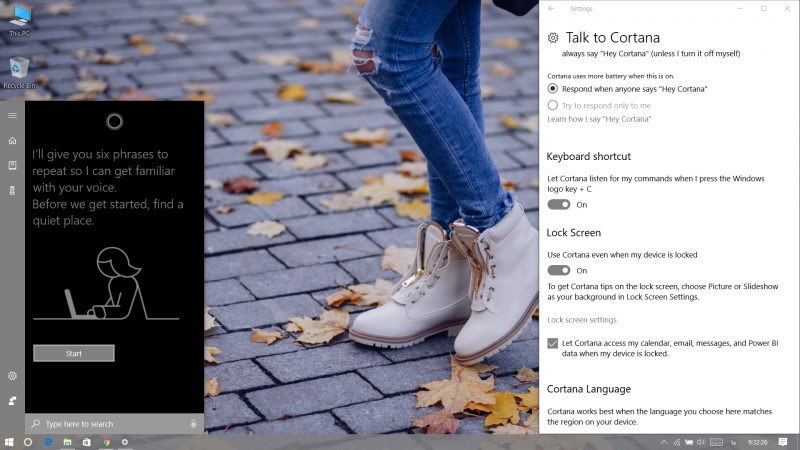800x450 pixels.
Task: Open the Action Center notifications icon
Action: (x=783, y=442)
